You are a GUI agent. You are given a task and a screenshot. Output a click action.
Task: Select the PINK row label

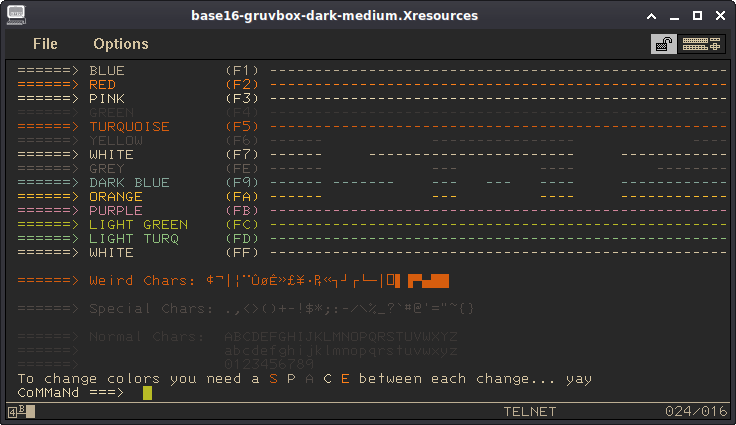coord(107,99)
